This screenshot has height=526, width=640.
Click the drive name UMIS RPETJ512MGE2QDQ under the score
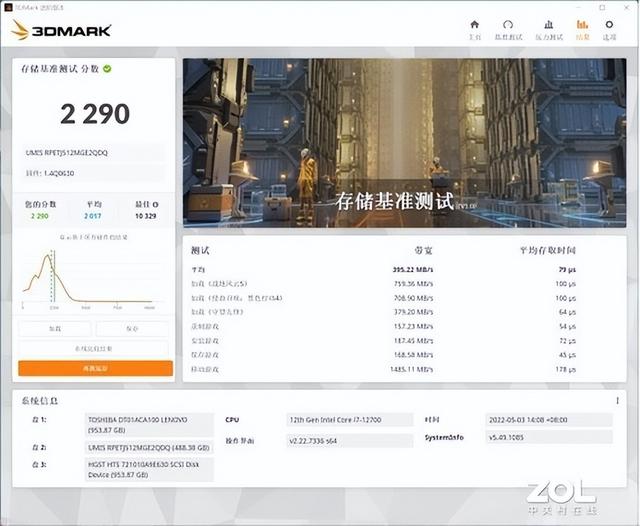coord(67,153)
